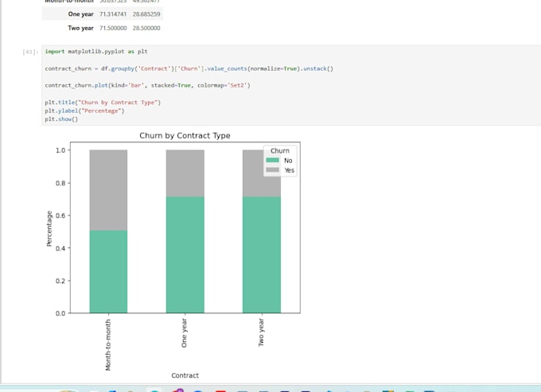Click the plt.show() line
This screenshot has height=392, width=541.
[x=61, y=119]
